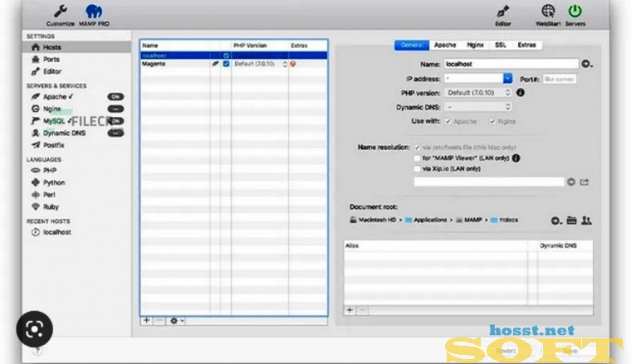The image size is (631, 364).
Task: Enable for MAMP Viewer checkbox
Action: (x=418, y=158)
